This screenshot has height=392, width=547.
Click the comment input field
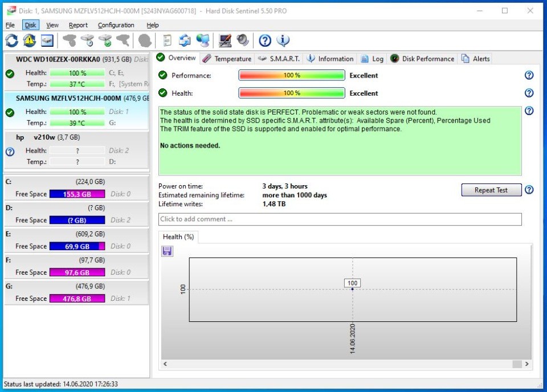coord(340,219)
